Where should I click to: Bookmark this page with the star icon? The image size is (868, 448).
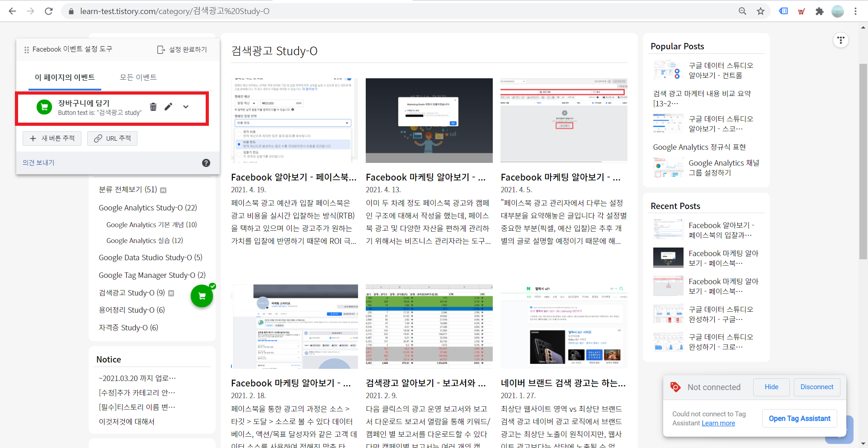point(760,11)
